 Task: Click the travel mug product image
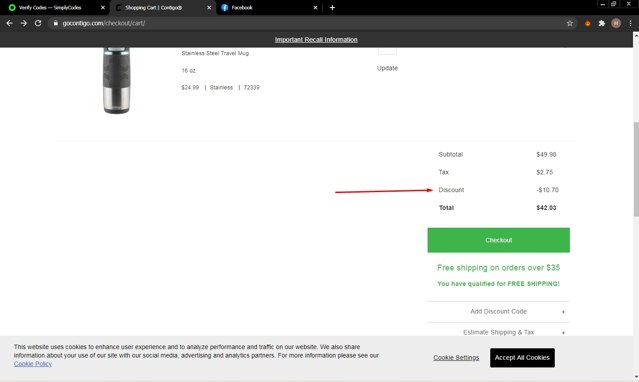117,80
